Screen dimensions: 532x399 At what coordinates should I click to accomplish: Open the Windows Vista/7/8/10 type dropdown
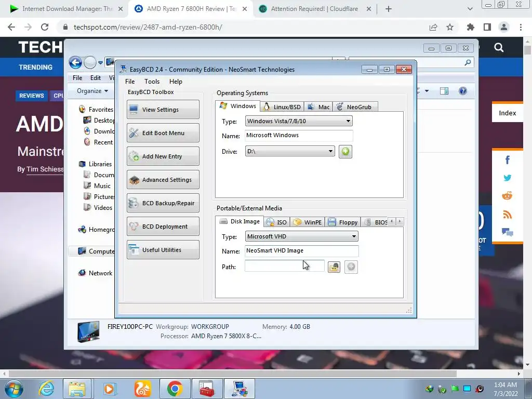(x=299, y=121)
